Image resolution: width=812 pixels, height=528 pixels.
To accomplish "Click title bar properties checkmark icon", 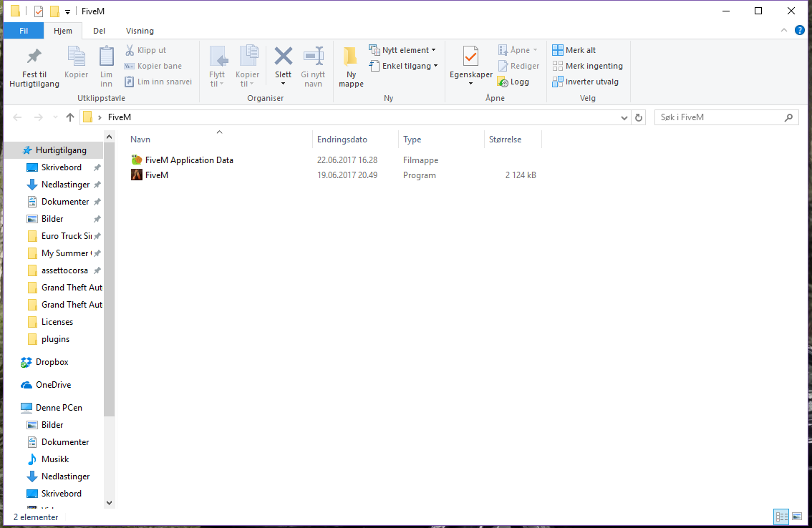I will coord(39,11).
